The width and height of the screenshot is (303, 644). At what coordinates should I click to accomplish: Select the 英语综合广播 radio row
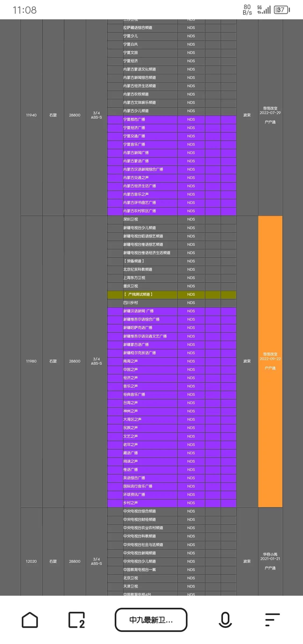coord(172,478)
